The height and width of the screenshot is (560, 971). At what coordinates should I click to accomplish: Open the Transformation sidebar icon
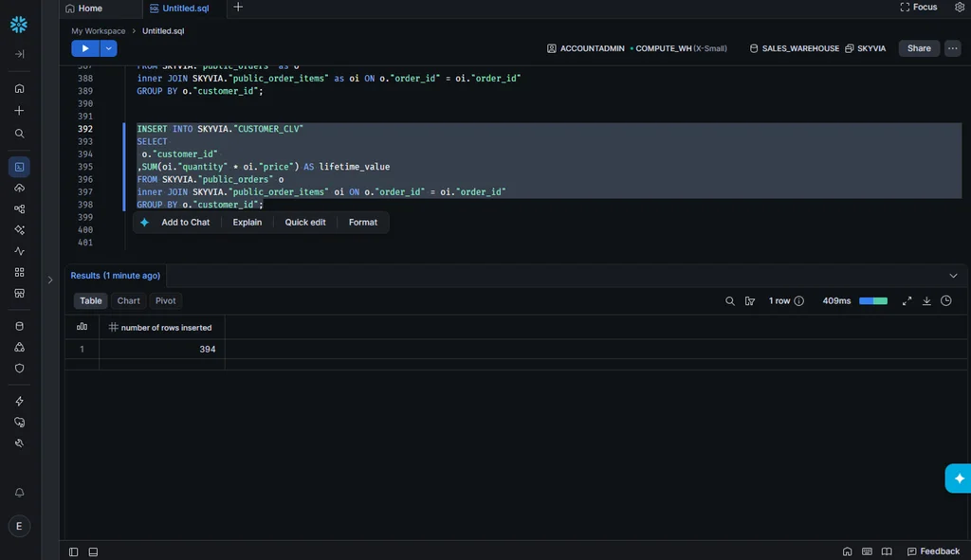19,209
